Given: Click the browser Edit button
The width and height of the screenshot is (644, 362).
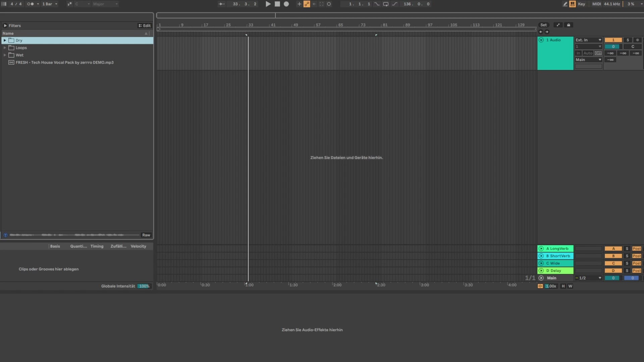Looking at the screenshot, I should 145,26.
